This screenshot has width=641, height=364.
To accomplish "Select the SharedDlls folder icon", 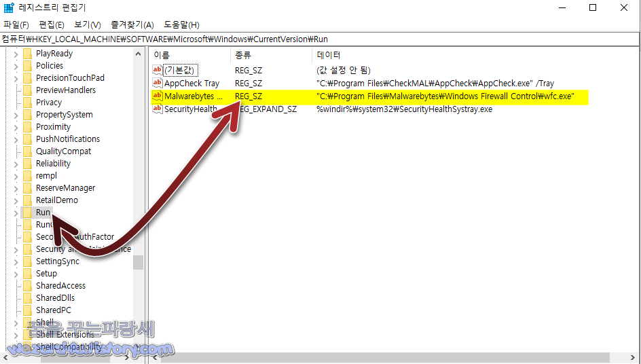I will click(x=27, y=298).
